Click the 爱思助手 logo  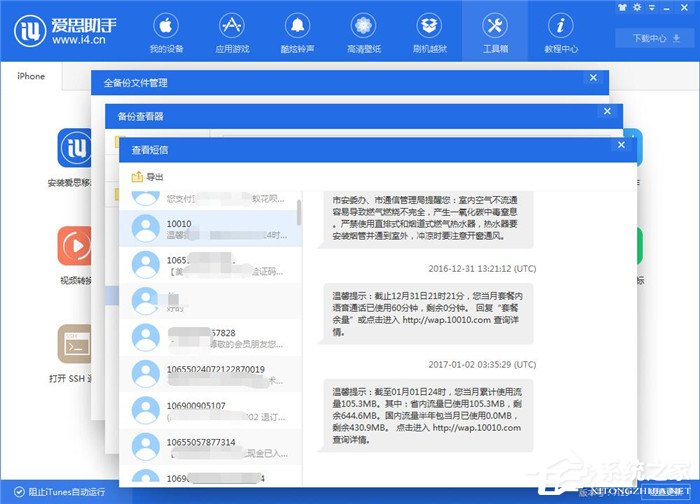coord(66,31)
